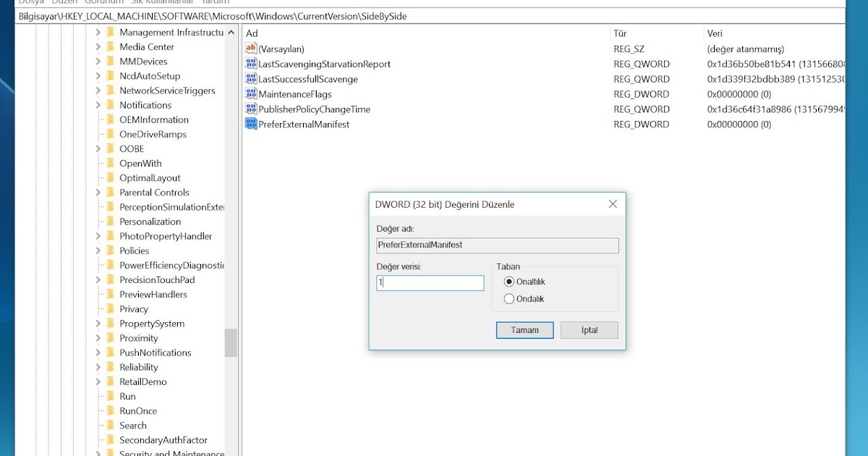Click the Run folder icon

[x=110, y=396]
